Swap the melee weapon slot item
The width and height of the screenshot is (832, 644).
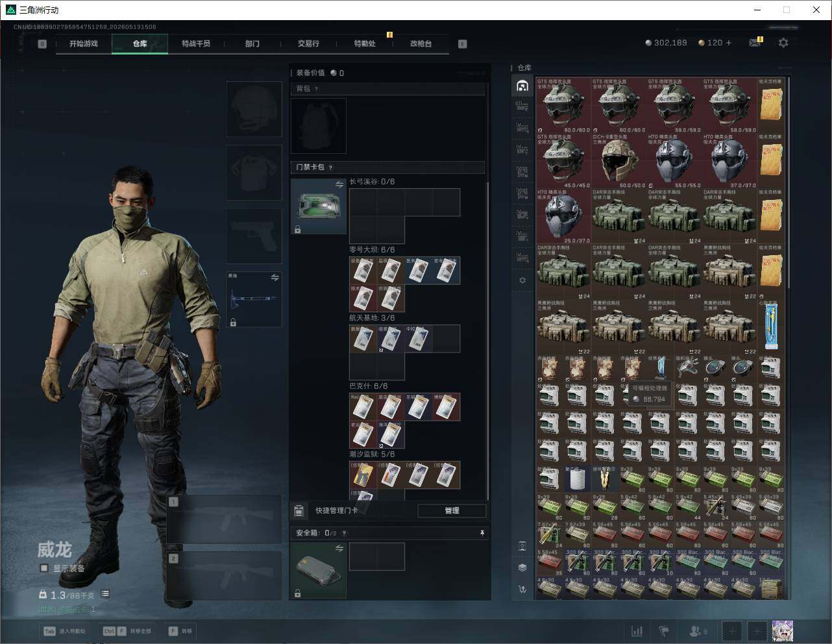[x=275, y=278]
